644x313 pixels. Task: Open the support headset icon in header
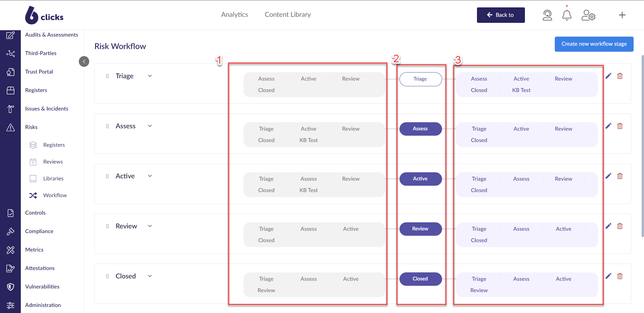[x=547, y=15]
